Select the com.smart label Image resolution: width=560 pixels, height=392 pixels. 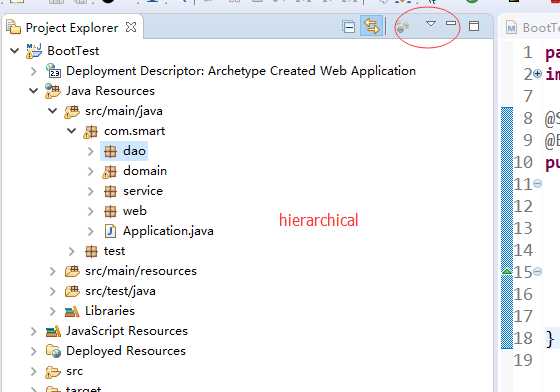point(135,131)
